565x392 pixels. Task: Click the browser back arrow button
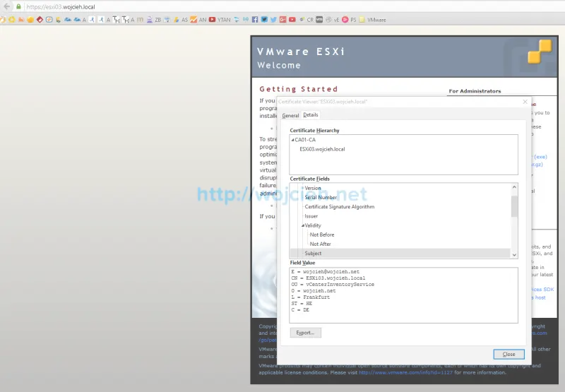pos(7,6)
